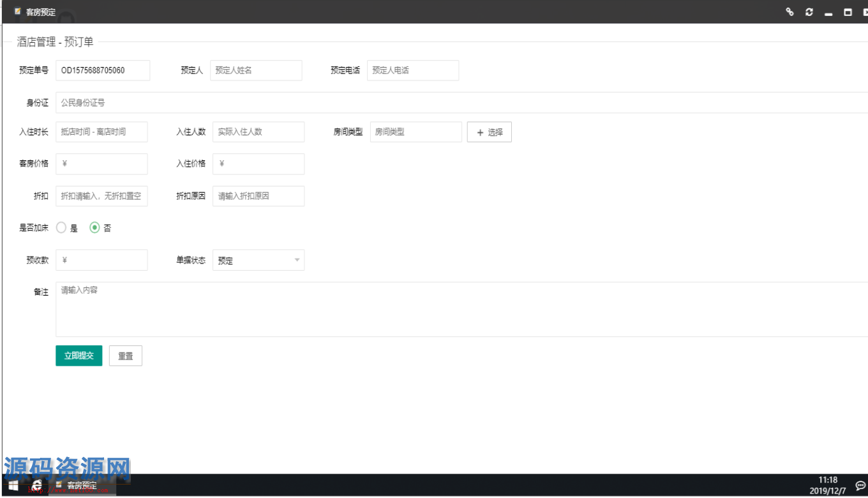Launch Internet Explorer from the taskbar
868x498 pixels.
pyautogui.click(x=37, y=486)
